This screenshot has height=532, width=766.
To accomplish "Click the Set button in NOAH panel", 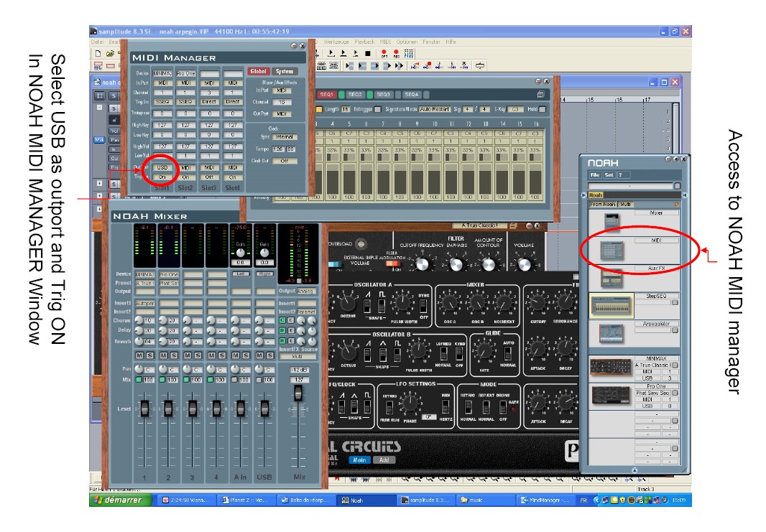I will coord(609,174).
